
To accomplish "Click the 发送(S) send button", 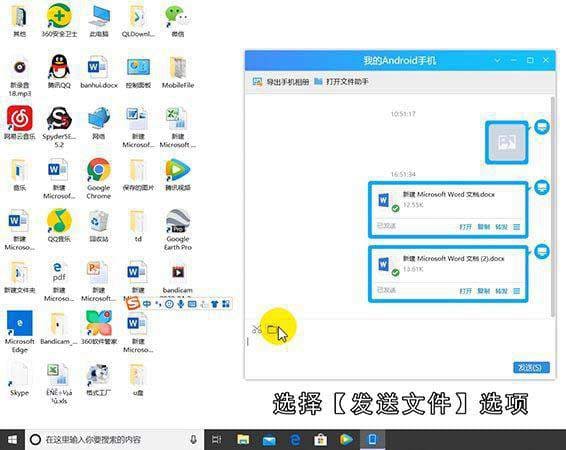I will (x=531, y=367).
